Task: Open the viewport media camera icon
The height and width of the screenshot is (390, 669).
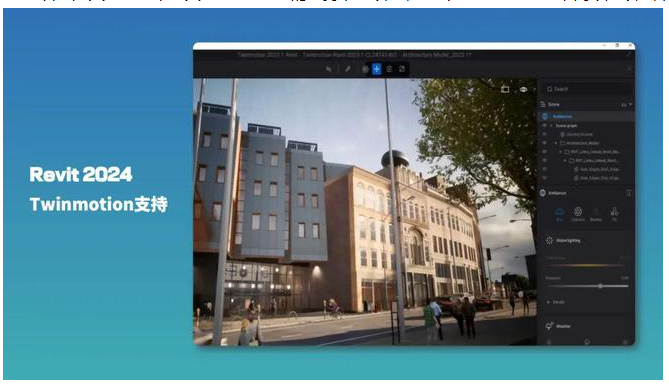Action: coord(505,89)
